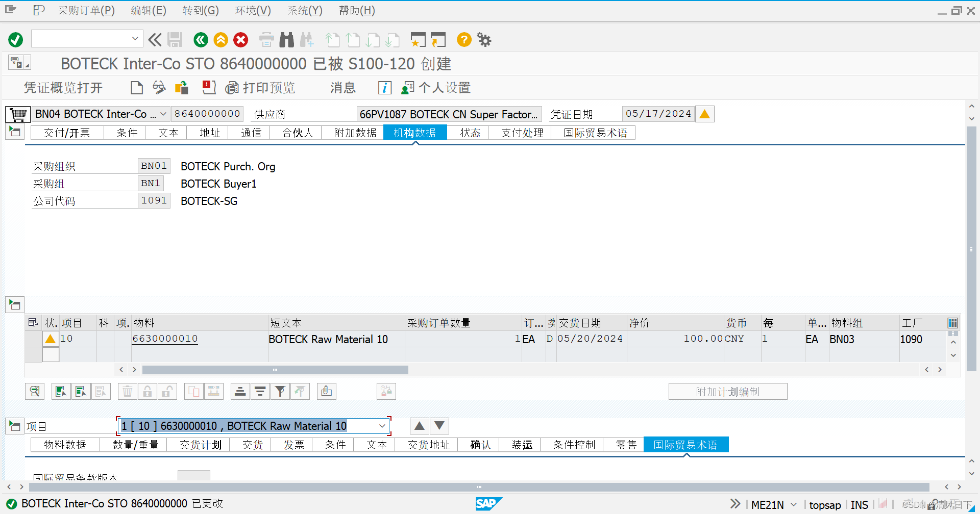Screen dimensions: 980x514
Task: Save the purchase order
Action: [x=175, y=40]
